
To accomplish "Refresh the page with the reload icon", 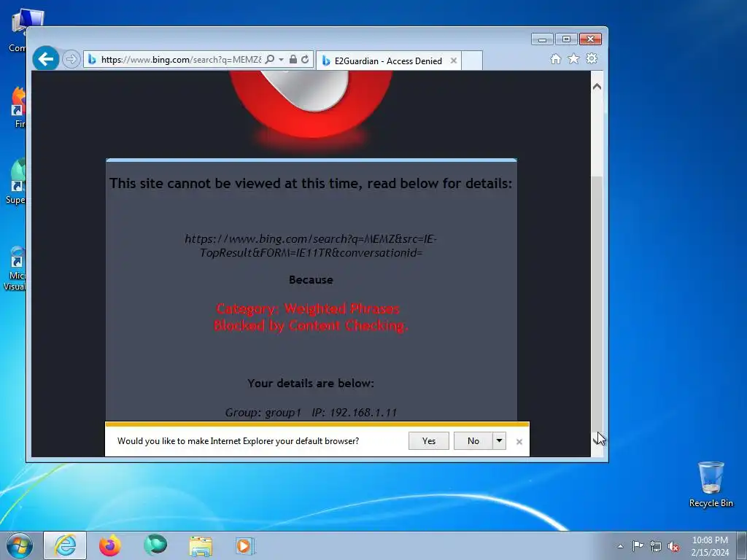I will coord(305,59).
